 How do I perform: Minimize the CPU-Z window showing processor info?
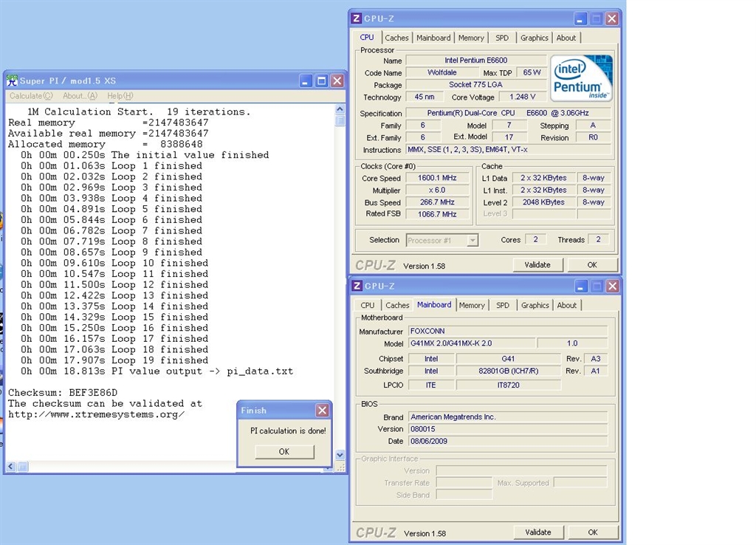coord(581,18)
